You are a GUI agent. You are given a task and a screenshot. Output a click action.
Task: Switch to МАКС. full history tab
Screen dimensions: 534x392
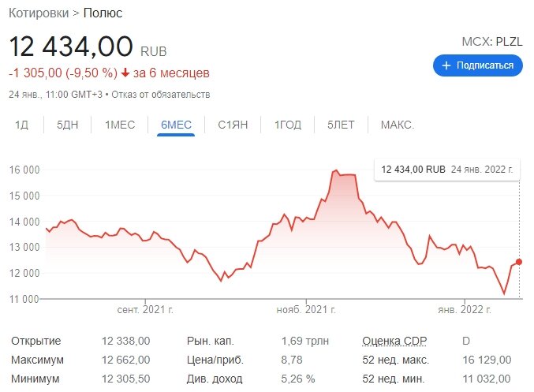[x=398, y=125]
